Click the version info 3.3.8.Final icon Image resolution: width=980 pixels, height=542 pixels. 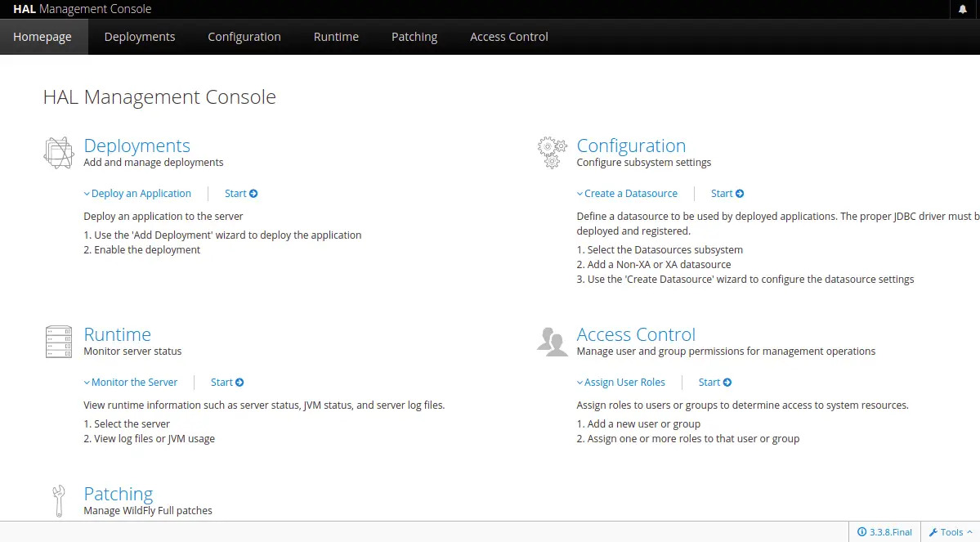[x=861, y=532]
